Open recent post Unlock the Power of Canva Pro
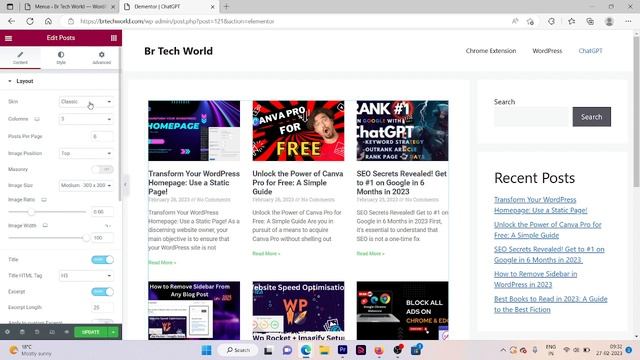640x360 pixels. (547, 230)
